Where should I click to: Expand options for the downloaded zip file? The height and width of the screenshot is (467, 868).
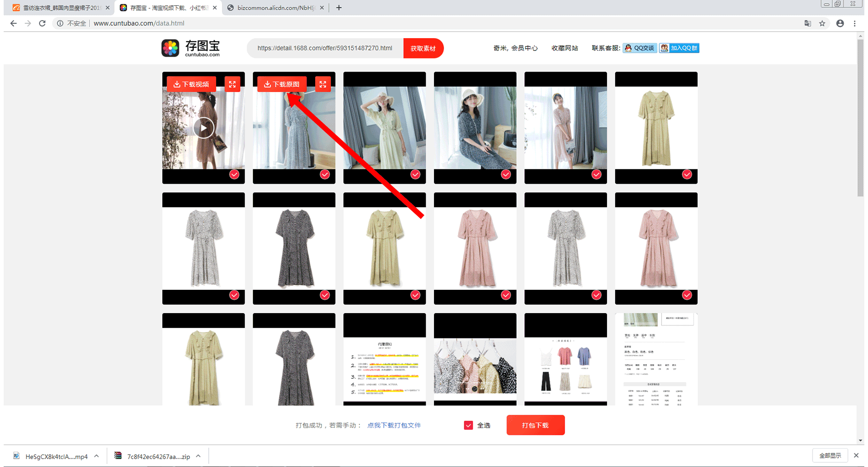click(x=198, y=456)
